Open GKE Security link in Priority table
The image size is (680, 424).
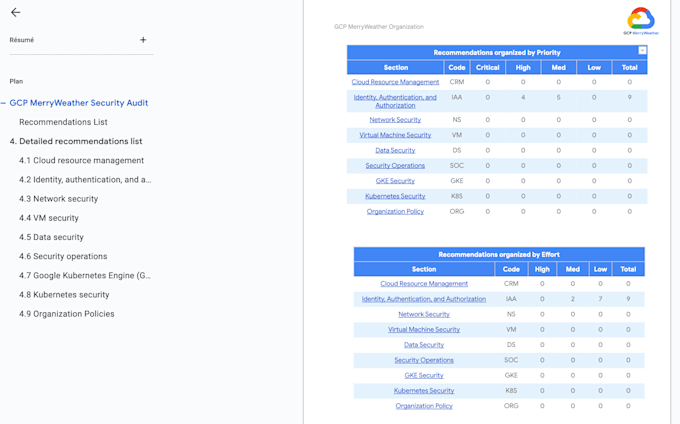[x=395, y=181]
